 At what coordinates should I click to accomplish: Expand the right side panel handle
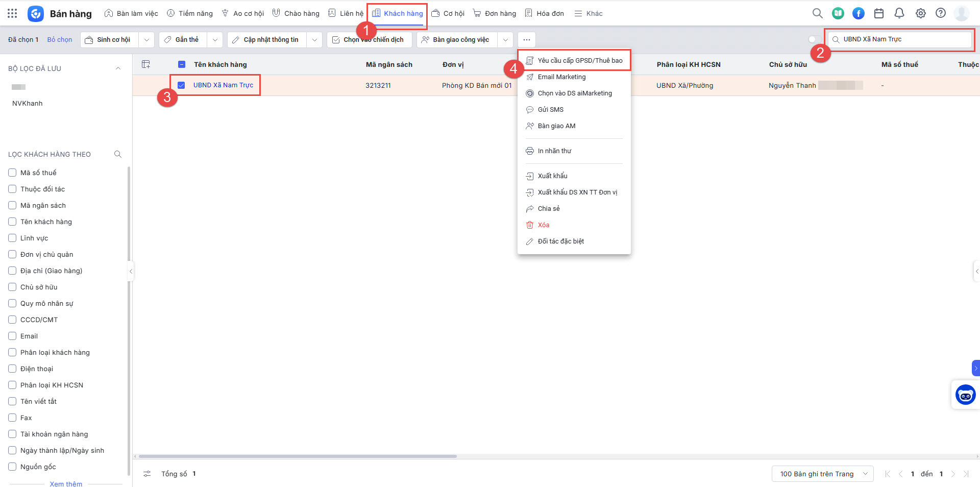976,271
